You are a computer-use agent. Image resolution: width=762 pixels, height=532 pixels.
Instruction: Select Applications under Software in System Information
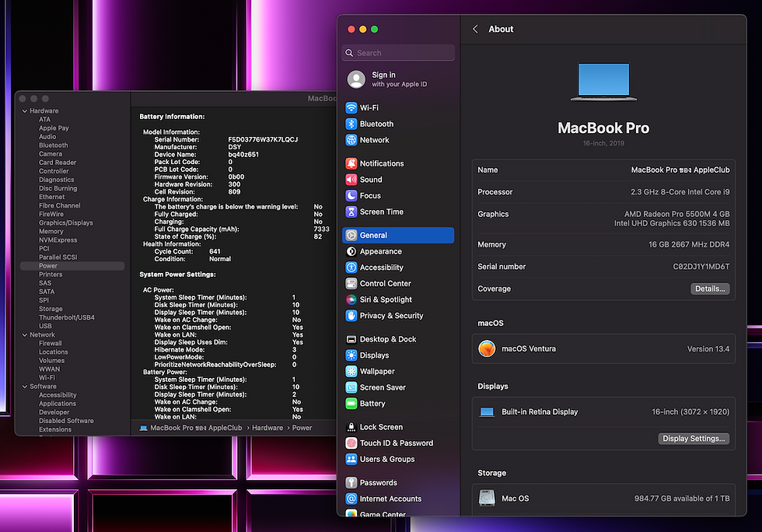pos(58,404)
